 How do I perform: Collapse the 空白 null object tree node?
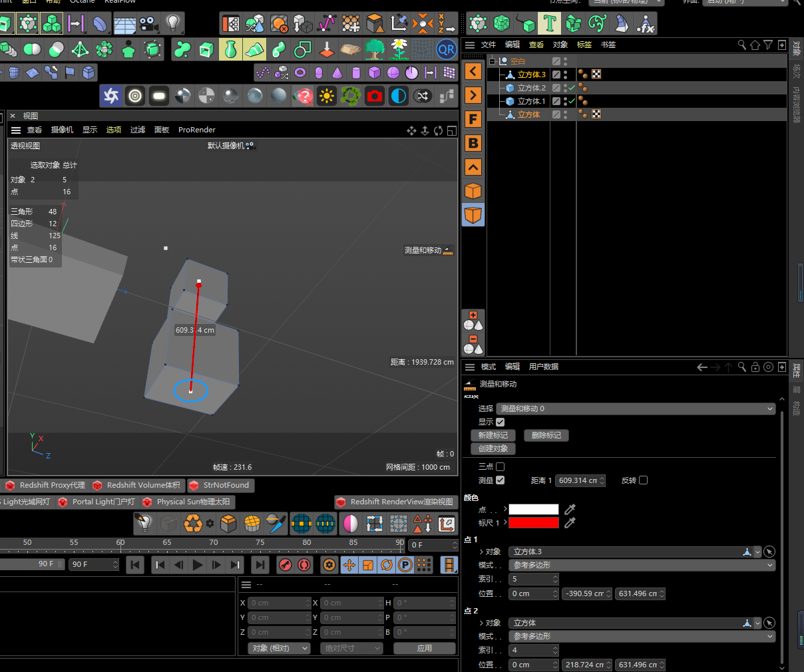[493, 61]
